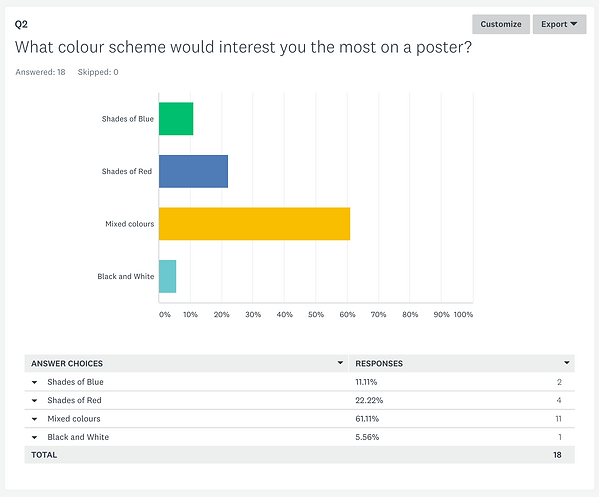Expand the Black and White row arrow
This screenshot has height=497, width=599.
(34, 437)
